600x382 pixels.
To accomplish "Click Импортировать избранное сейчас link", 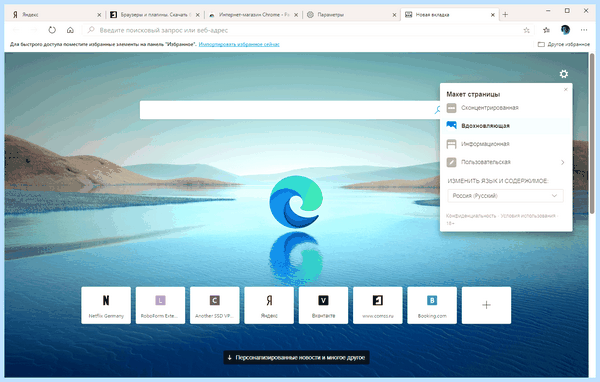I will pos(239,44).
